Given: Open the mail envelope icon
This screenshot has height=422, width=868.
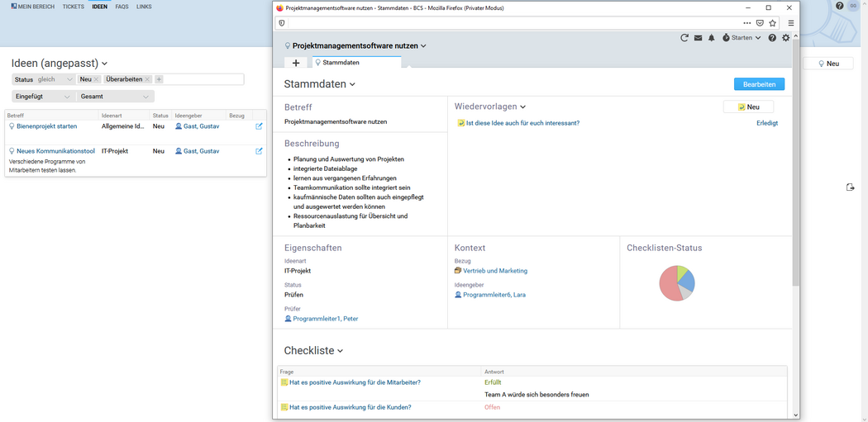Looking at the screenshot, I should (698, 38).
